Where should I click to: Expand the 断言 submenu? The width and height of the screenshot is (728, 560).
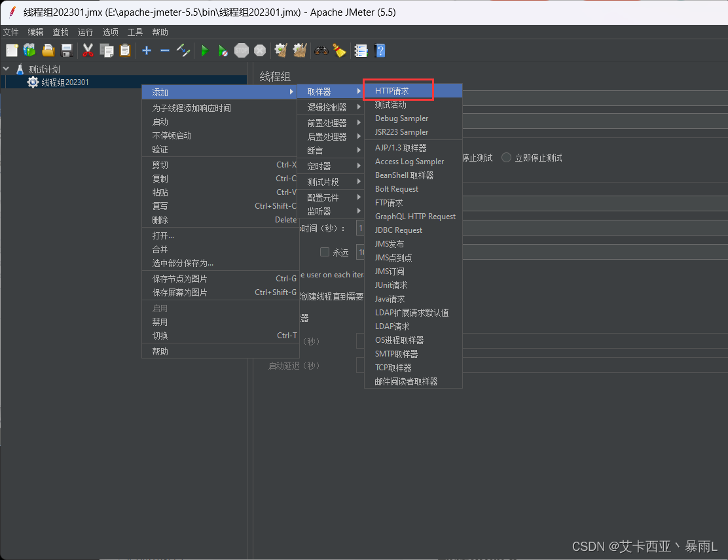(x=331, y=150)
